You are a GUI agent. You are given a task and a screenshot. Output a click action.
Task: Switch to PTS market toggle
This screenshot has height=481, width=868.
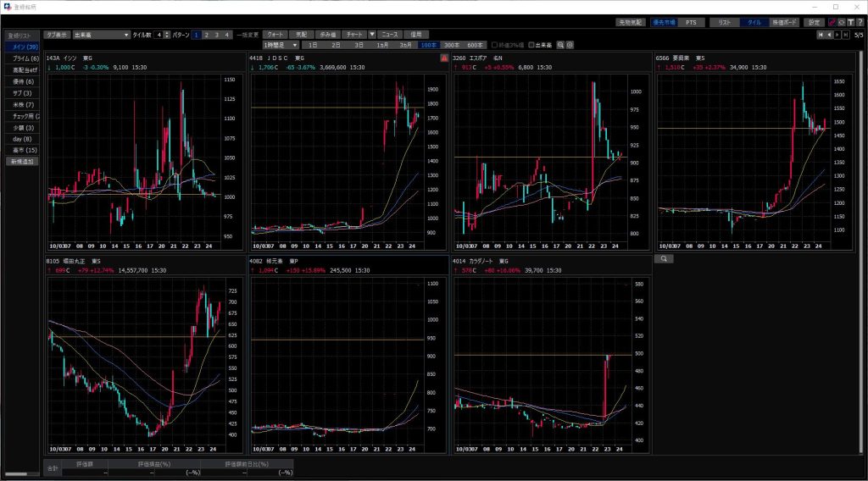tap(690, 22)
